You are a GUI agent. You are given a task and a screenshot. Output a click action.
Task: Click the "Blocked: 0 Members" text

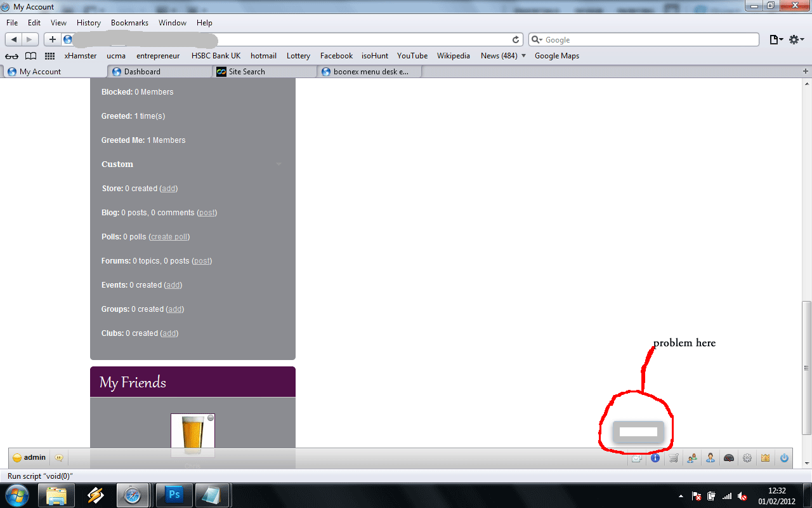click(x=138, y=92)
